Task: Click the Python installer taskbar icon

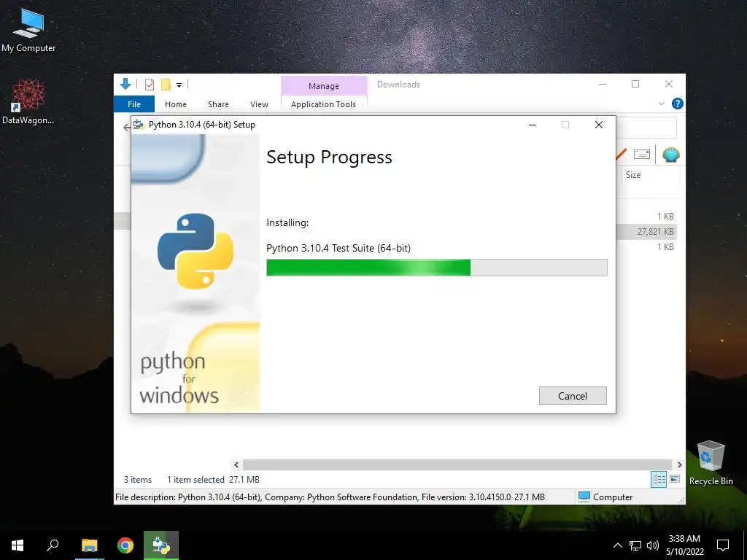Action: click(x=161, y=545)
